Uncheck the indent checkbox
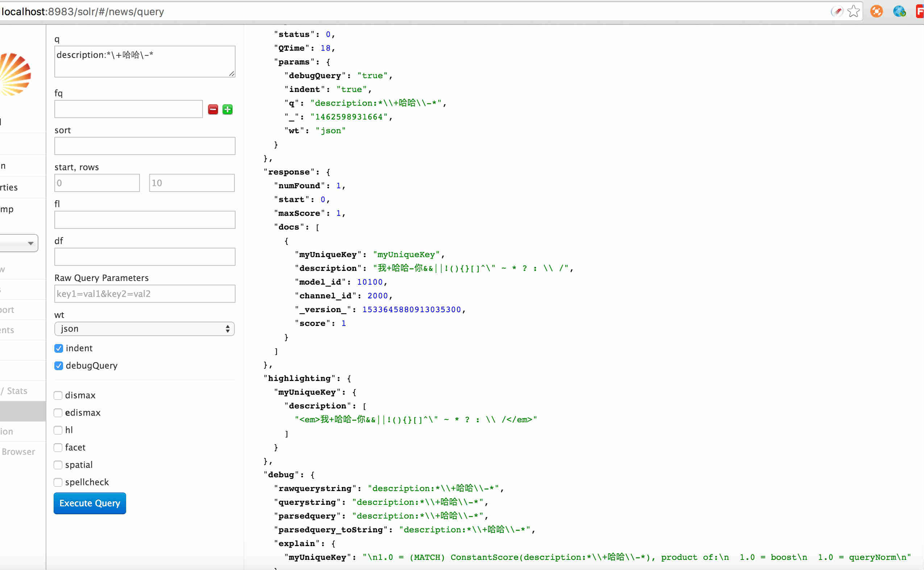This screenshot has width=924, height=570. pyautogui.click(x=58, y=348)
